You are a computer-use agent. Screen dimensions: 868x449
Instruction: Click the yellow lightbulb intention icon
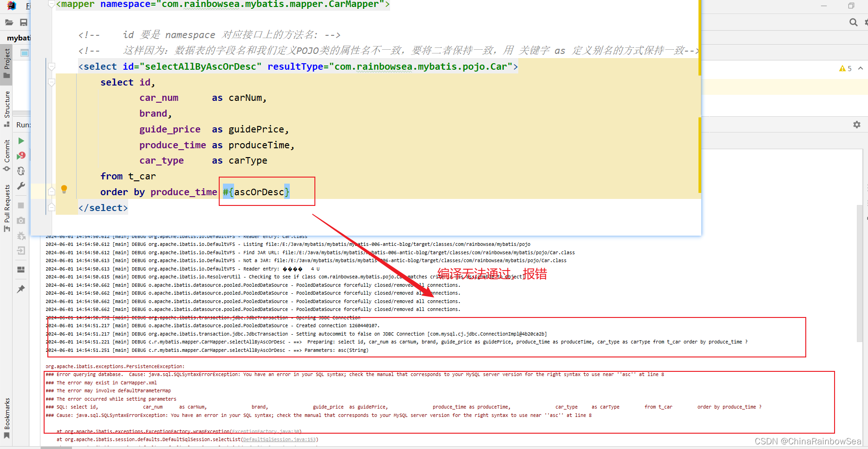tap(64, 189)
